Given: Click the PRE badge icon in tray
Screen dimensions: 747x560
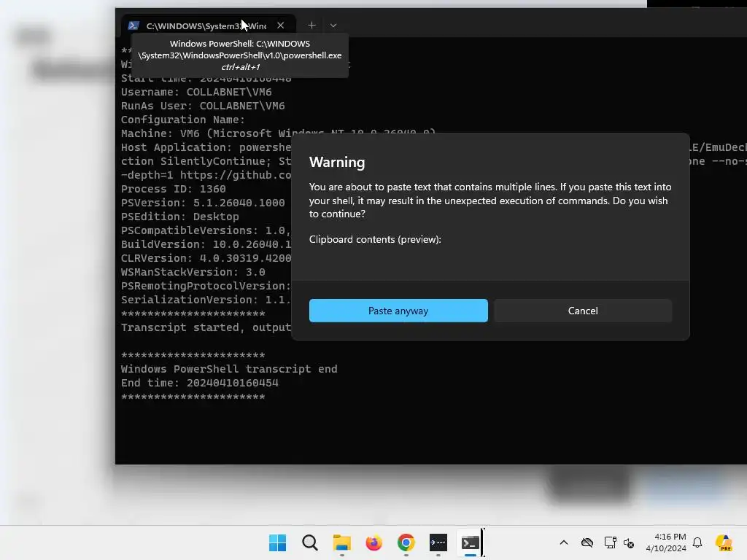Looking at the screenshot, I should 724,542.
